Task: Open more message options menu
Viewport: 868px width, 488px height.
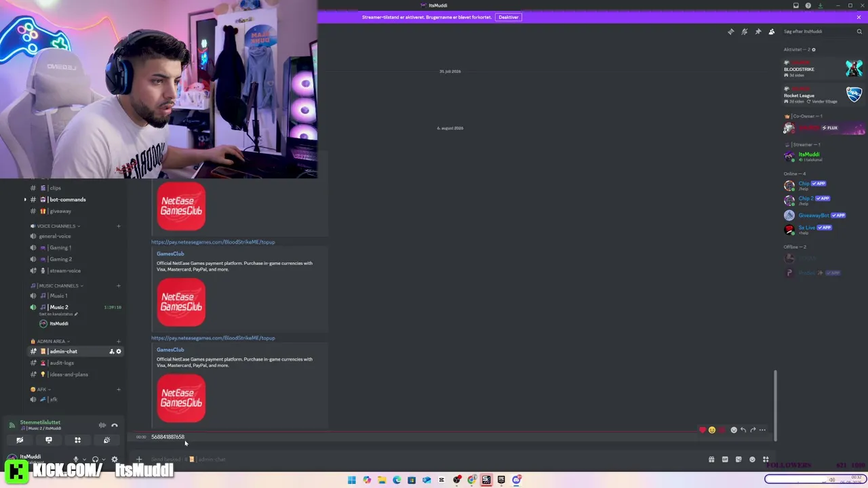Action: pos(762,430)
